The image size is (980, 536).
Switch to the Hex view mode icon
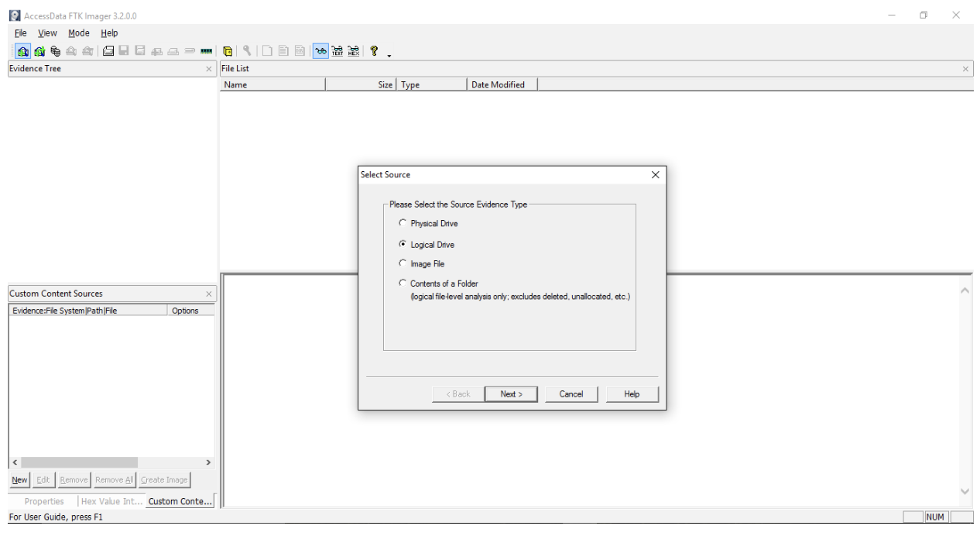point(354,51)
